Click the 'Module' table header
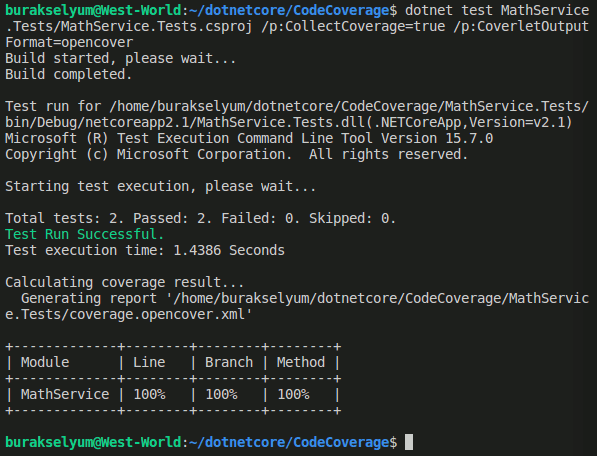597x456 pixels. pyautogui.click(x=45, y=362)
